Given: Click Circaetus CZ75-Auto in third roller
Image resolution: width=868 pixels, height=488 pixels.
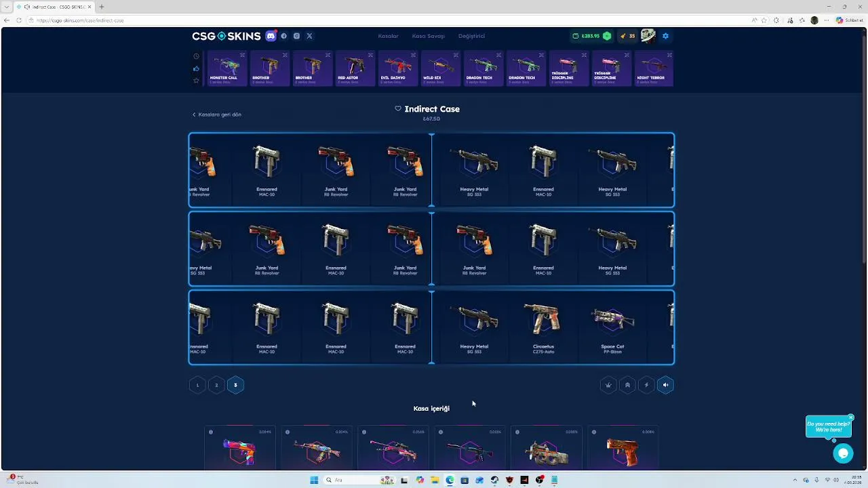Looking at the screenshot, I should (543, 327).
